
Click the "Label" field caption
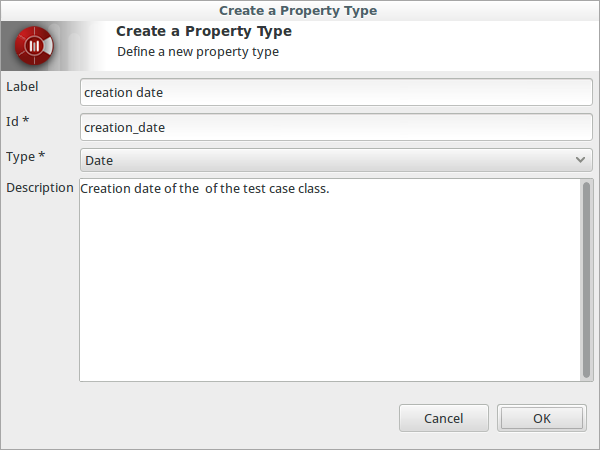(22, 87)
